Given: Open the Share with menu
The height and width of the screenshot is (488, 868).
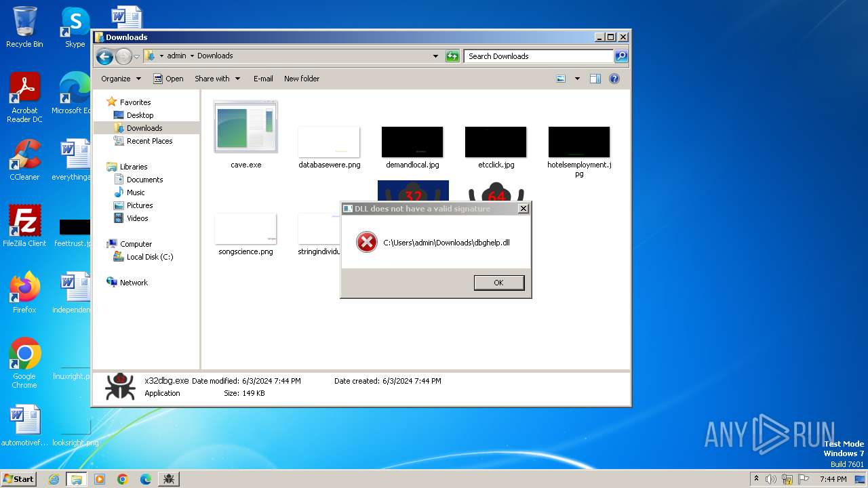Looking at the screenshot, I should 217,79.
